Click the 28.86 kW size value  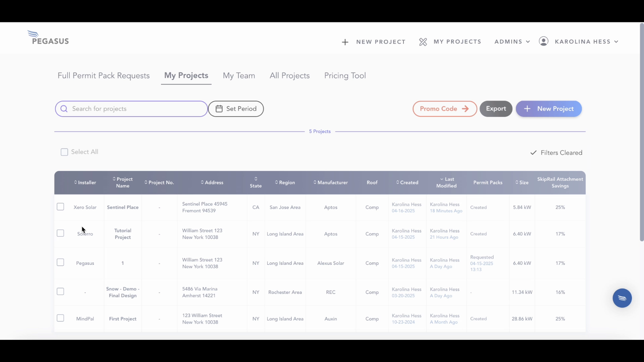pos(522,319)
